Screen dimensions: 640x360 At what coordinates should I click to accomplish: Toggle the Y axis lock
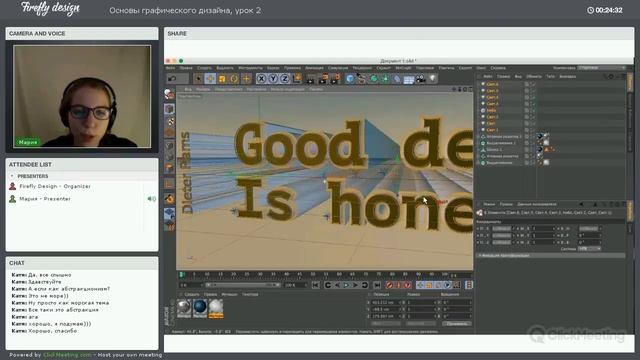click(273, 78)
